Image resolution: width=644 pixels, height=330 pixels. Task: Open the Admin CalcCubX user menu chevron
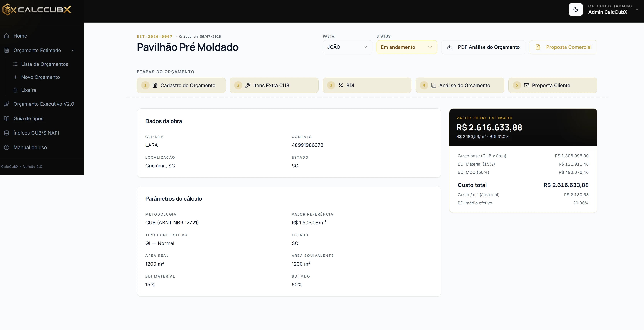637,10
